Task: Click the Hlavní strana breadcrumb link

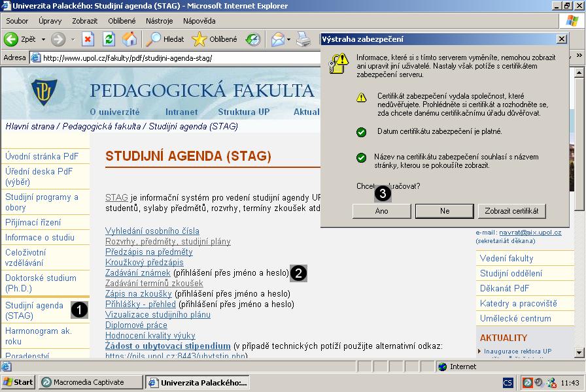Action: (x=30, y=127)
